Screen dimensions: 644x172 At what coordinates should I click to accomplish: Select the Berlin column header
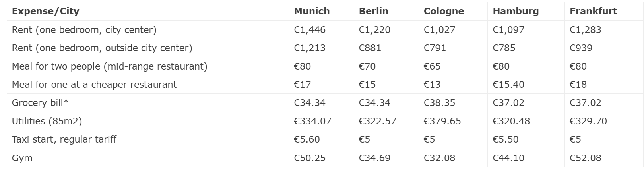pyautogui.click(x=373, y=11)
